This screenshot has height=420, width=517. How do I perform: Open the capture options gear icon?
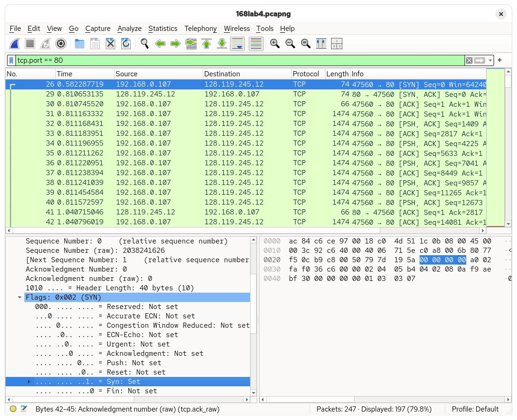pos(60,44)
